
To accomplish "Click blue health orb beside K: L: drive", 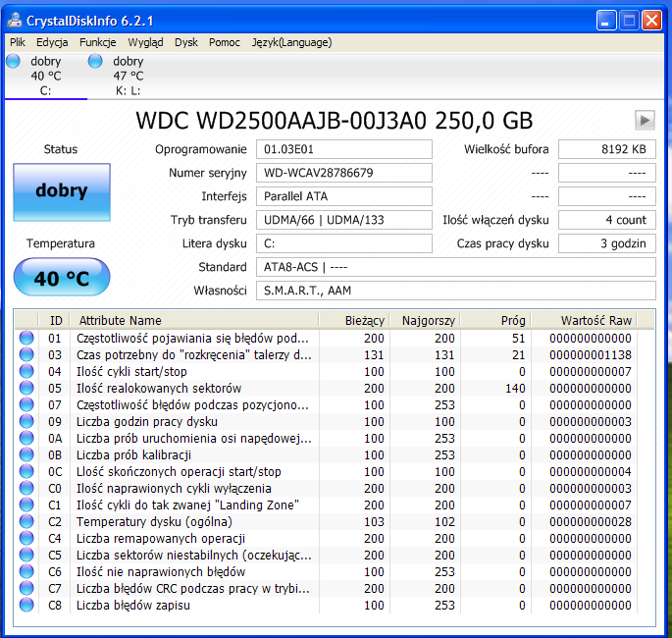I will click(x=95, y=61).
